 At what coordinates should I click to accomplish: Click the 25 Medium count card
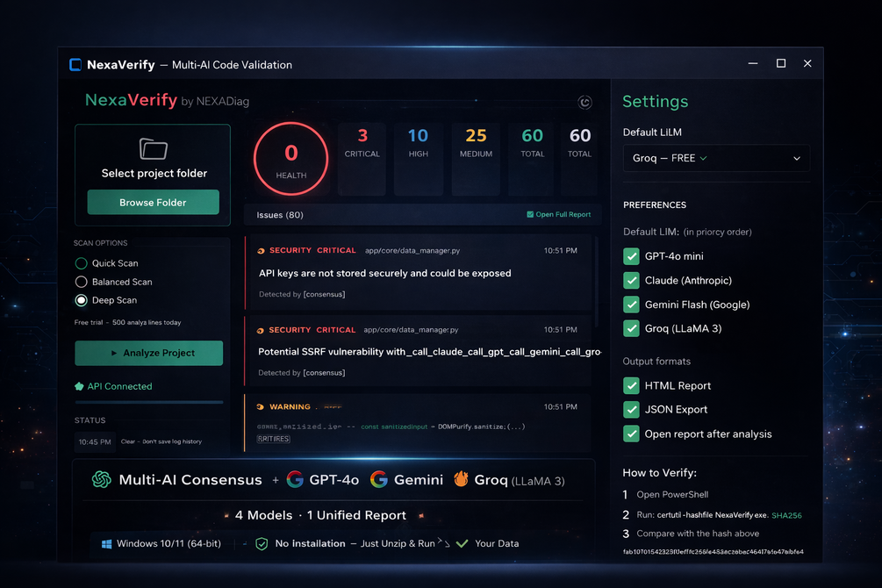[476, 159]
